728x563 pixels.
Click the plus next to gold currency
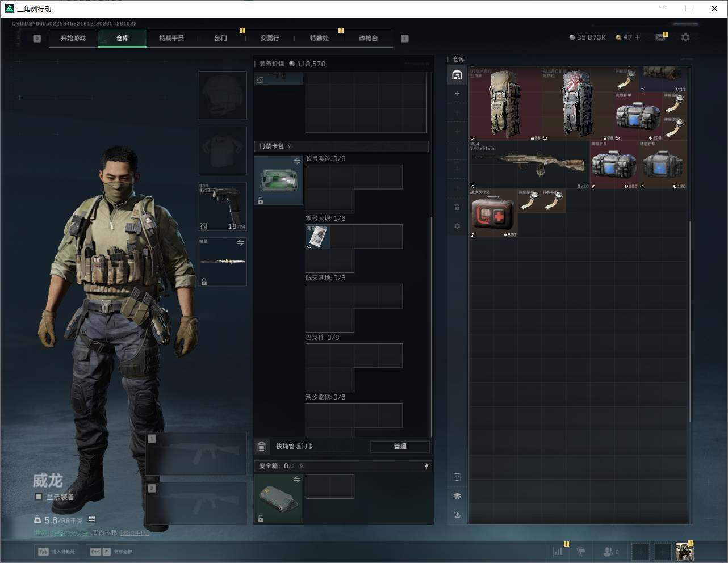pyautogui.click(x=638, y=37)
